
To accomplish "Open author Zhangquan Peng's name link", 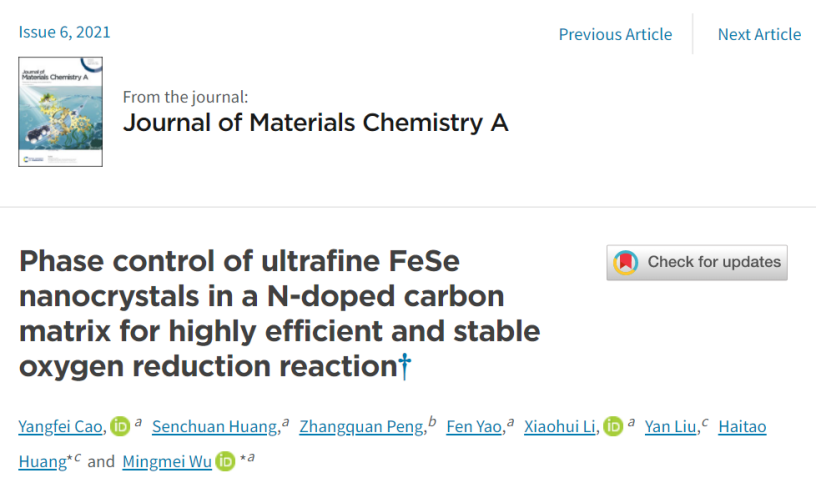I will tap(364, 427).
